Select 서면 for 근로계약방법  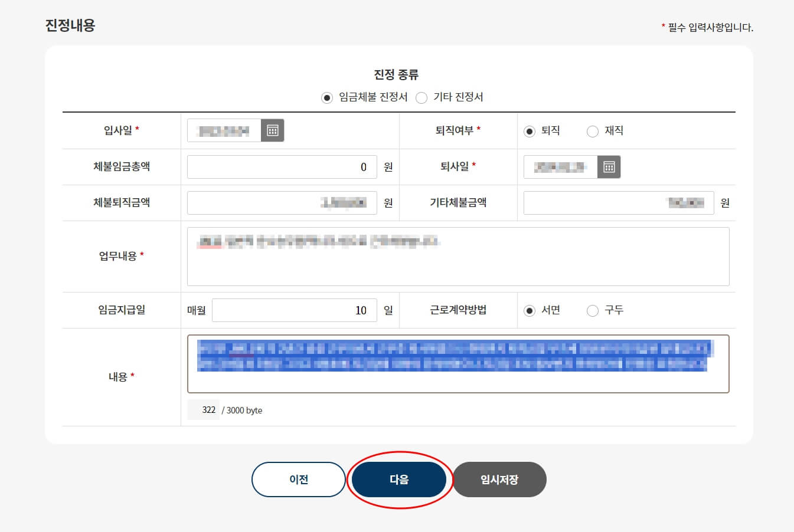click(x=530, y=311)
